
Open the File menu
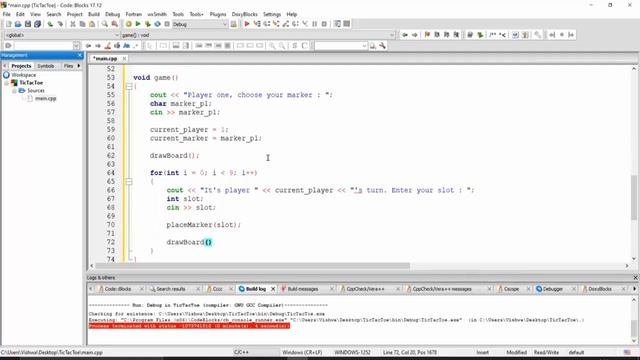coord(7,14)
